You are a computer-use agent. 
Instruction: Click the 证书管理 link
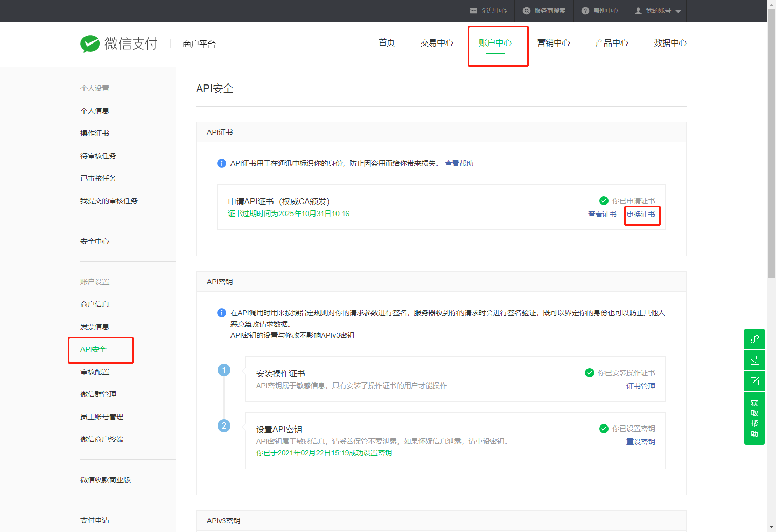tap(641, 386)
